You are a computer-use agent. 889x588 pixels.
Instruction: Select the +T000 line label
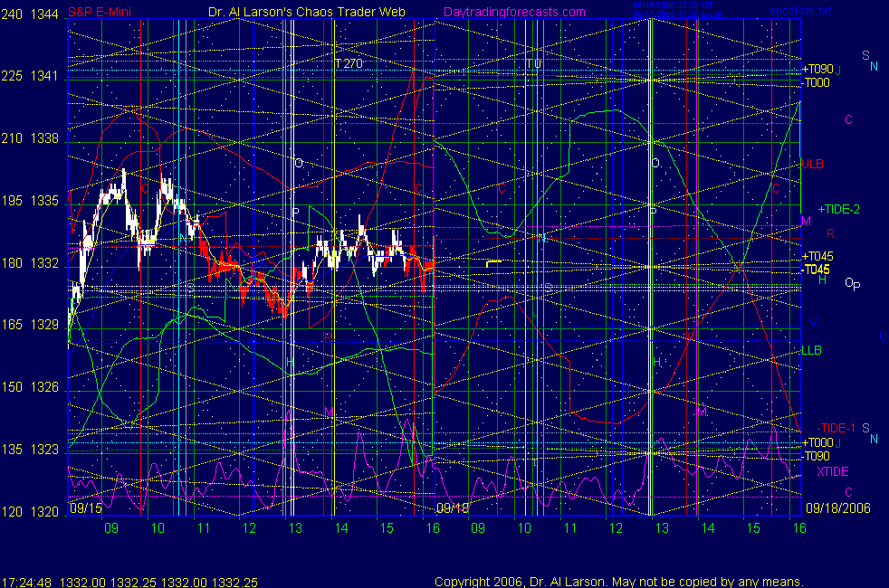[x=817, y=442]
